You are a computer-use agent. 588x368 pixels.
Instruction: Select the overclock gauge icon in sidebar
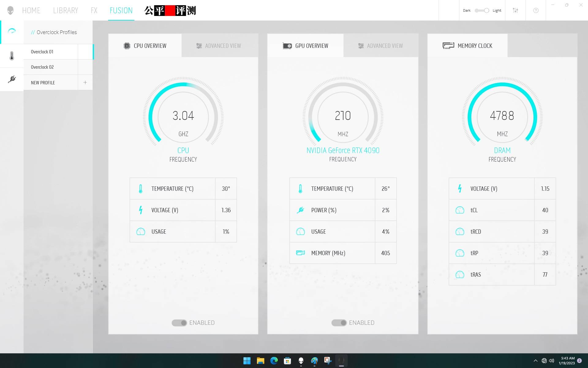(x=12, y=31)
